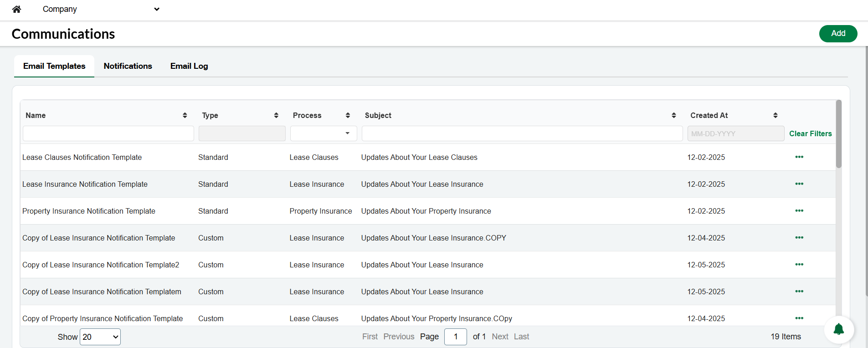Click the '19 Items' count text
Image resolution: width=868 pixels, height=348 pixels.
786,337
